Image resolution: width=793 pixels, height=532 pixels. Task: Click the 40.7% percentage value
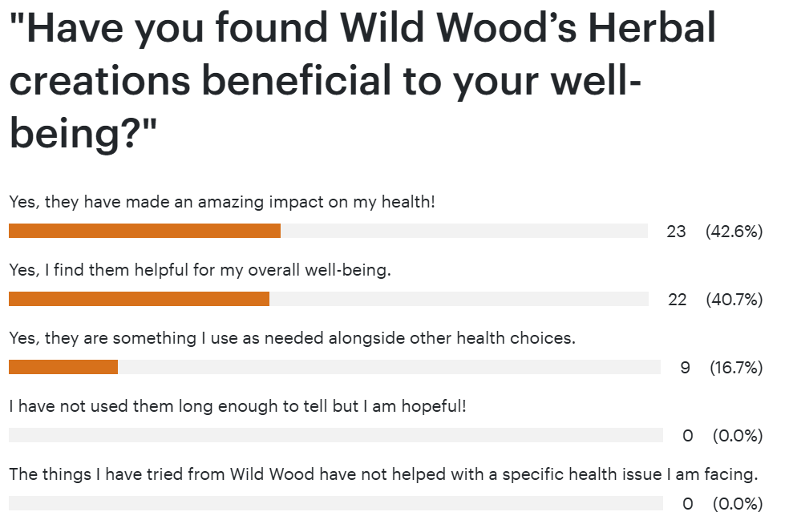click(x=734, y=300)
